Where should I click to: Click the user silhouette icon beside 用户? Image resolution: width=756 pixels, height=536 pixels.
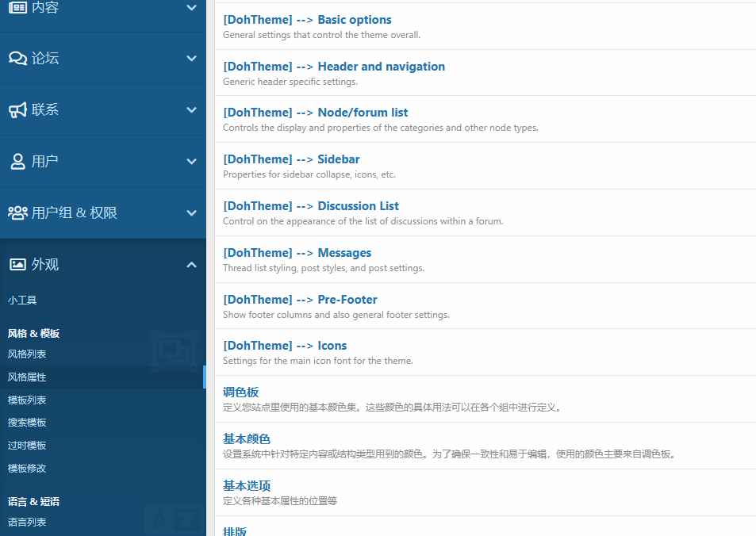pos(17,161)
